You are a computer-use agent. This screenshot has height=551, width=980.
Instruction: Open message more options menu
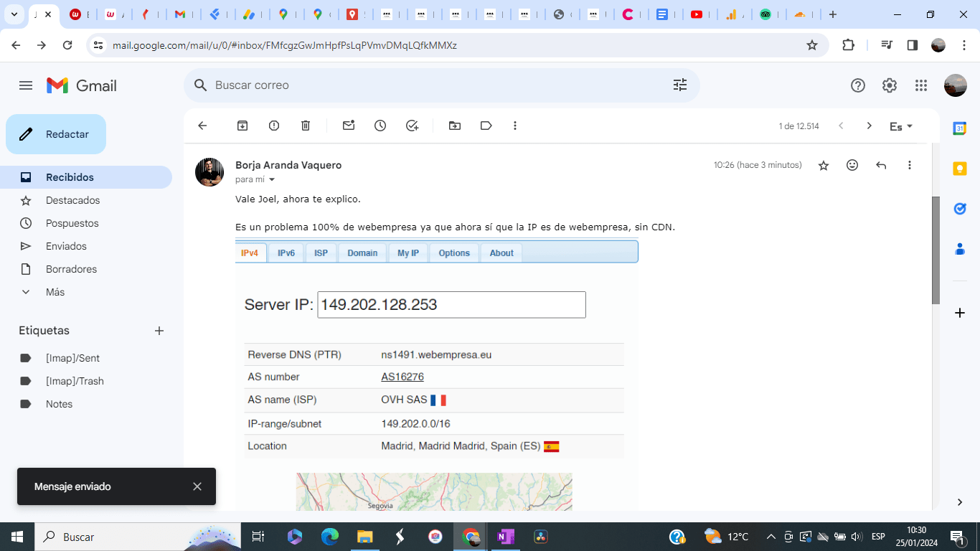click(910, 165)
